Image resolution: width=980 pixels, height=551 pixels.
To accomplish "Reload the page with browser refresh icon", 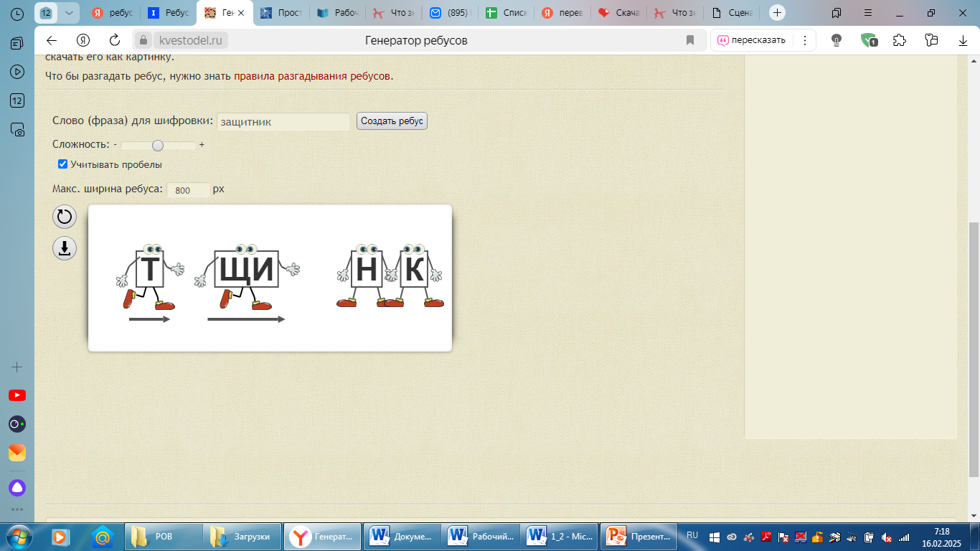I will pos(115,40).
